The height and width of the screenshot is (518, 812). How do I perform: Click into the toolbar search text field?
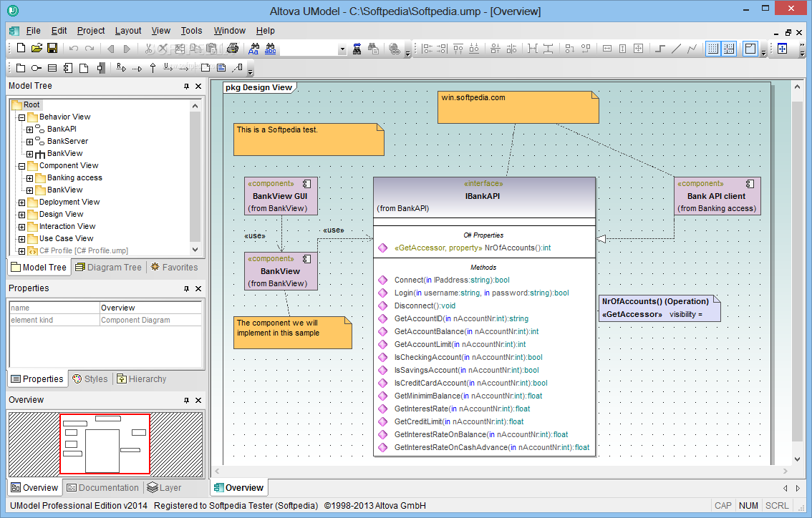(309, 49)
